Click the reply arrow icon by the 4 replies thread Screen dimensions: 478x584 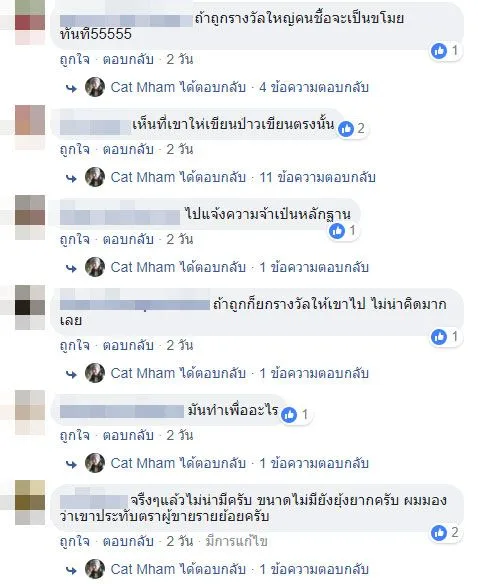(71, 88)
